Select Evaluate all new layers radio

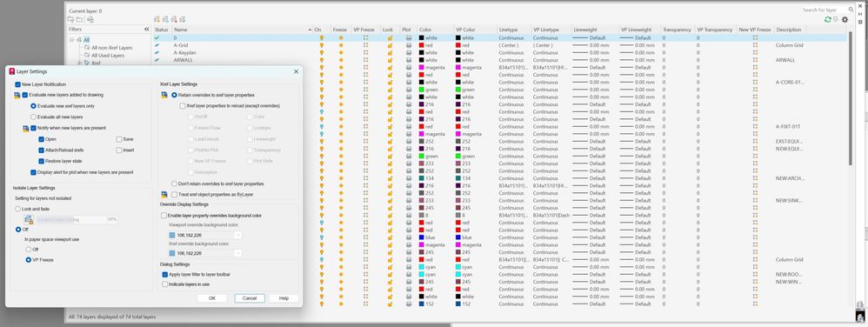pyautogui.click(x=33, y=117)
